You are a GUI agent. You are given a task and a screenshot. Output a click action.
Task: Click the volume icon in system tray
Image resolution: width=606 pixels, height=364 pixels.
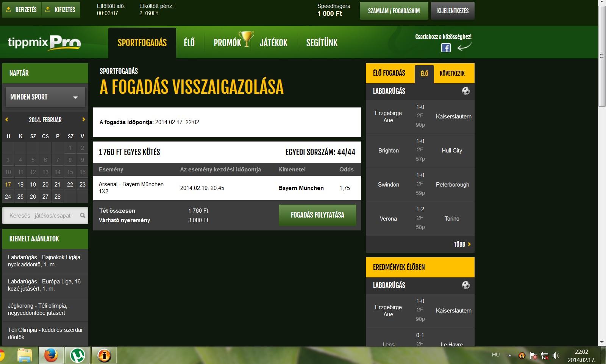[x=556, y=356]
